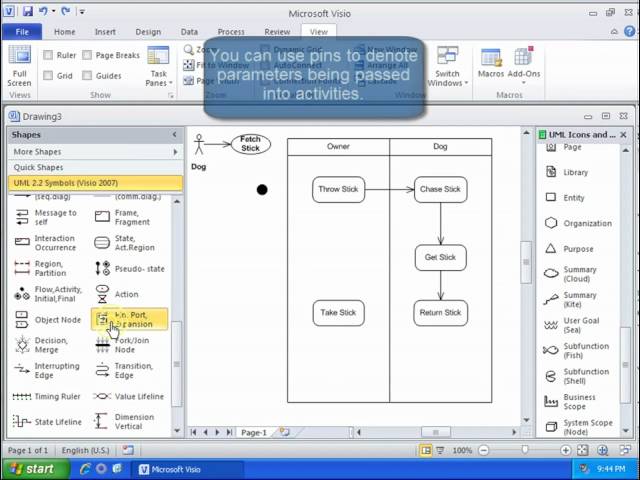640x480 pixels.
Task: Select the Message to self shape
Action: 47,217
